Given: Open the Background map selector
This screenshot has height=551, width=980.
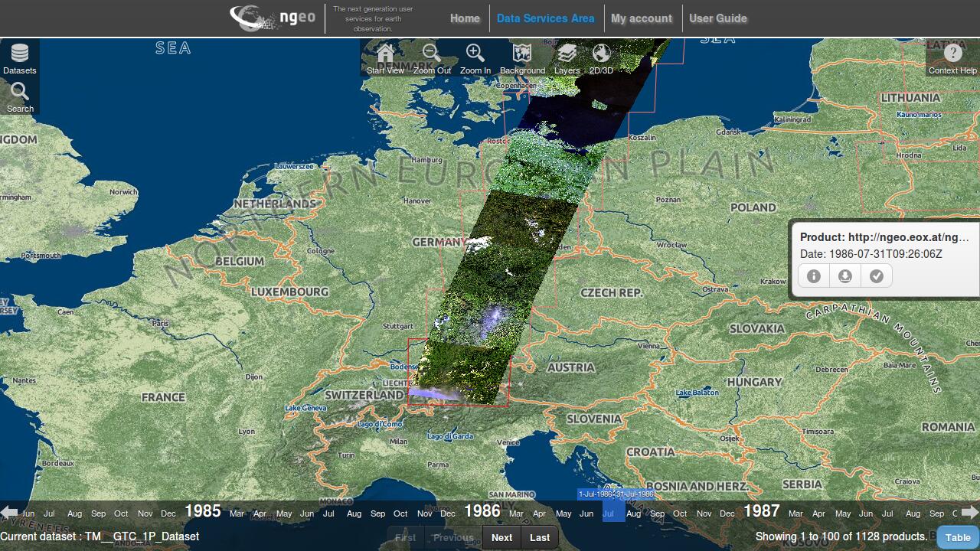Looking at the screenshot, I should click(522, 58).
